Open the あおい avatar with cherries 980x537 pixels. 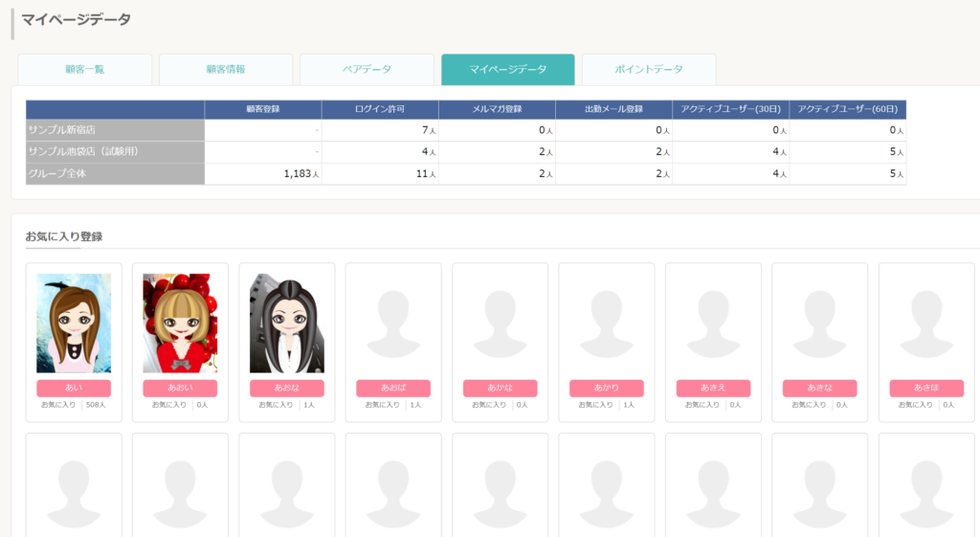point(180,324)
